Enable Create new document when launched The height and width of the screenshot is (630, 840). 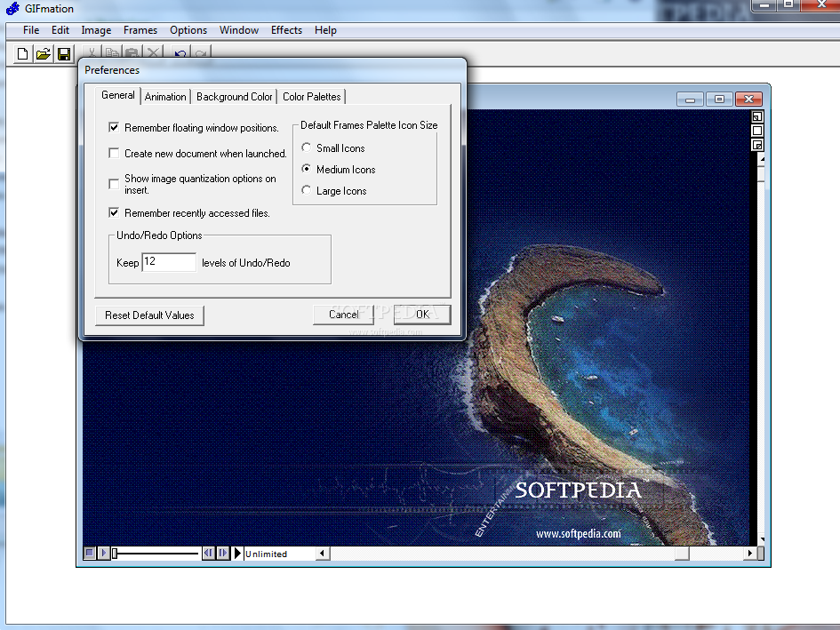(x=114, y=153)
